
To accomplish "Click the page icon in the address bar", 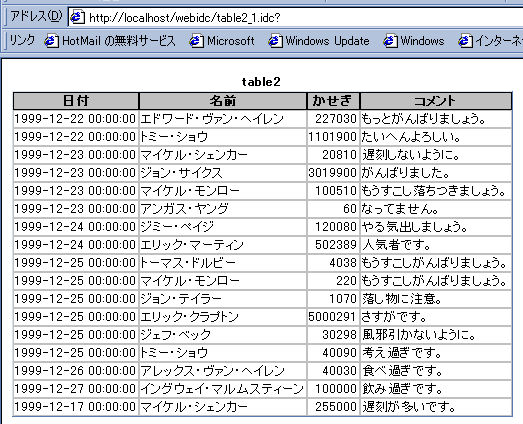I will click(77, 17).
